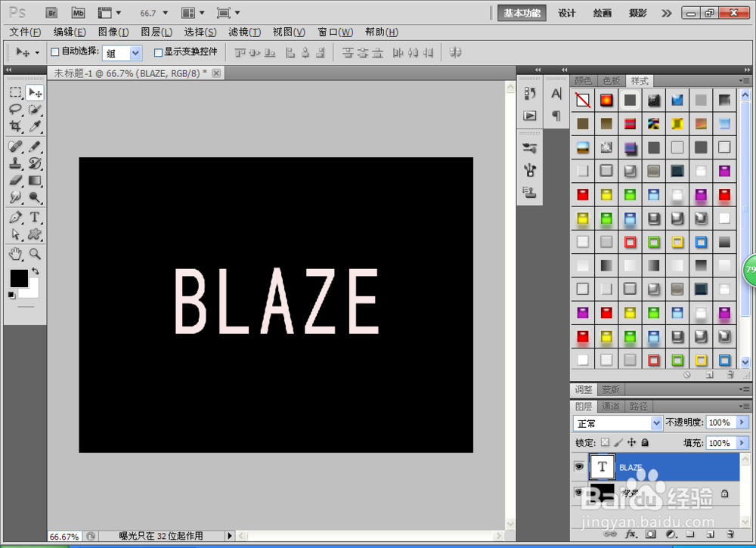Select the Clone Stamp tool

coord(15,163)
